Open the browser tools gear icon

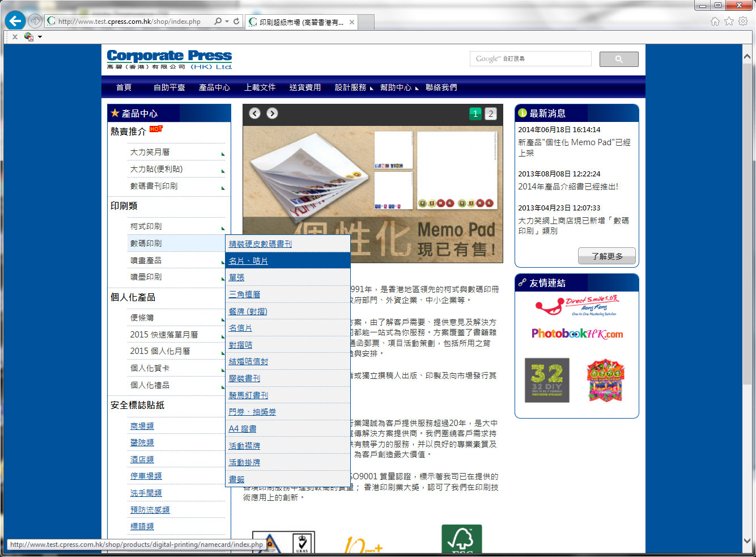(x=743, y=22)
